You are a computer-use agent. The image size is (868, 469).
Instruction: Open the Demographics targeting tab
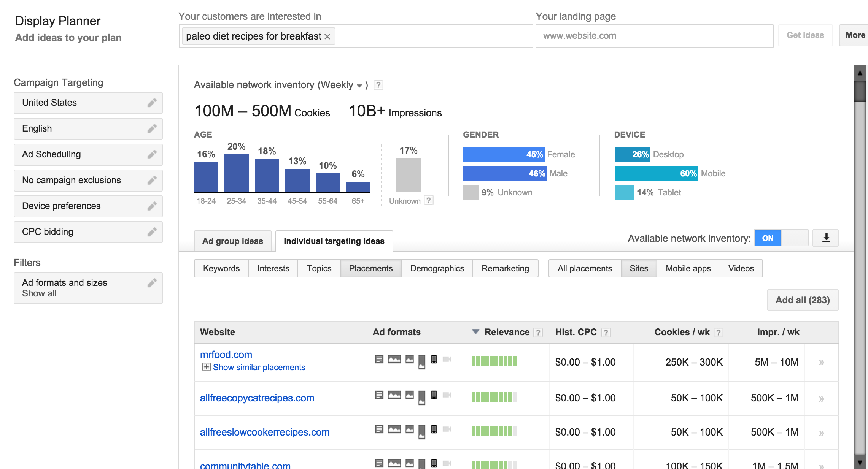tap(437, 268)
